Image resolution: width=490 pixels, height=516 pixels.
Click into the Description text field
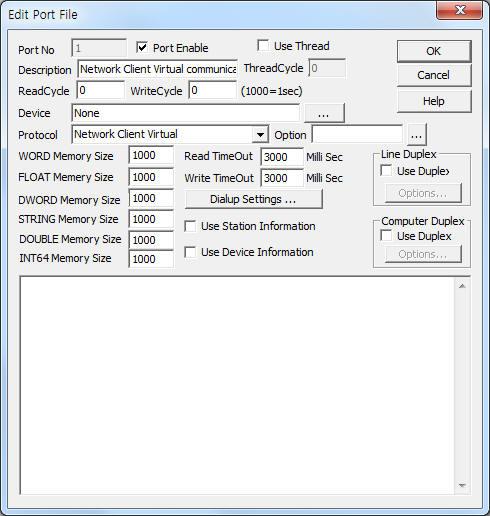(157, 69)
